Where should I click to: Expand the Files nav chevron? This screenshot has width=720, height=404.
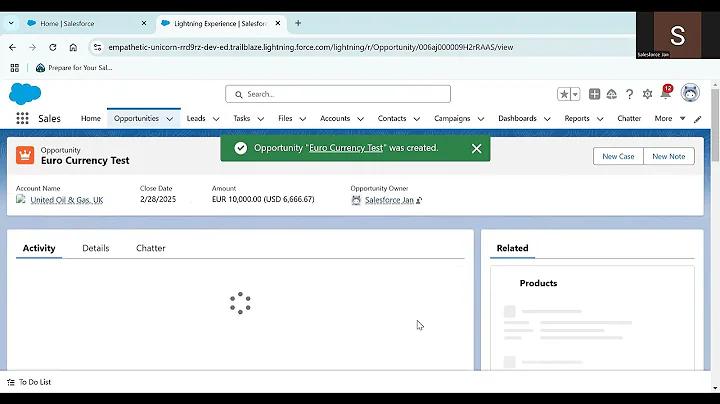pos(303,119)
